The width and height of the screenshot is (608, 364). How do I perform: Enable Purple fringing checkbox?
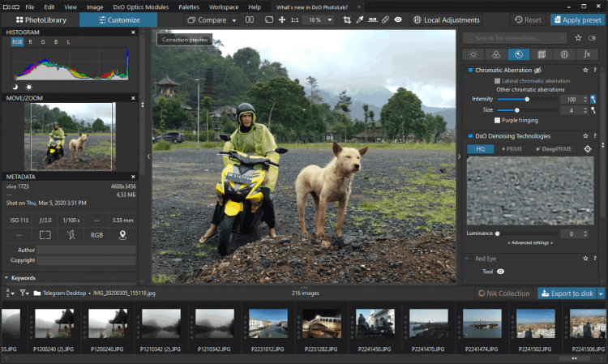pos(497,120)
